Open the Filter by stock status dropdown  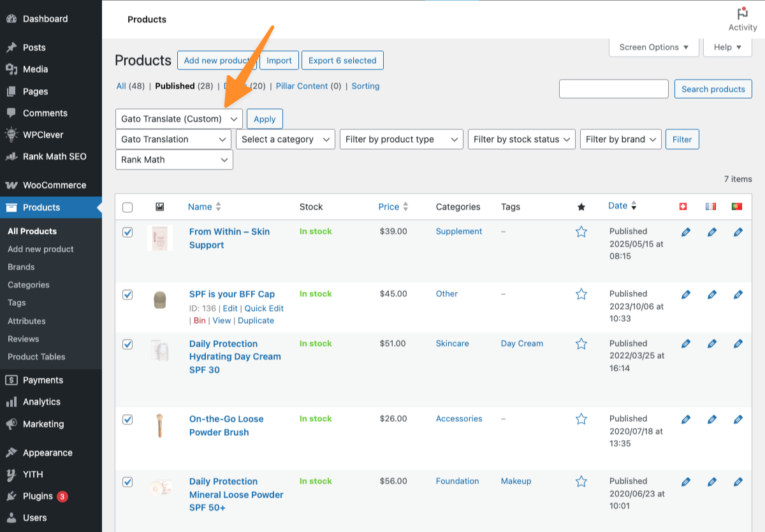[521, 139]
